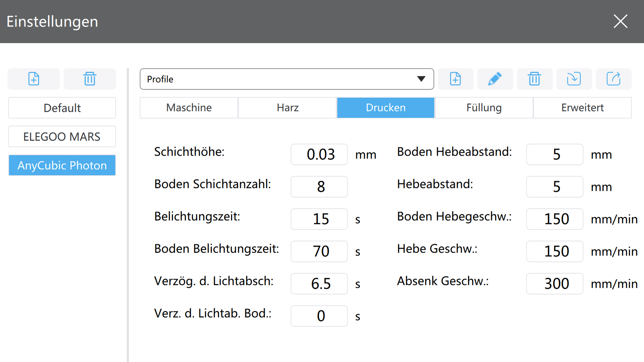
Task: Import a profile using the import icon
Action: click(x=574, y=79)
